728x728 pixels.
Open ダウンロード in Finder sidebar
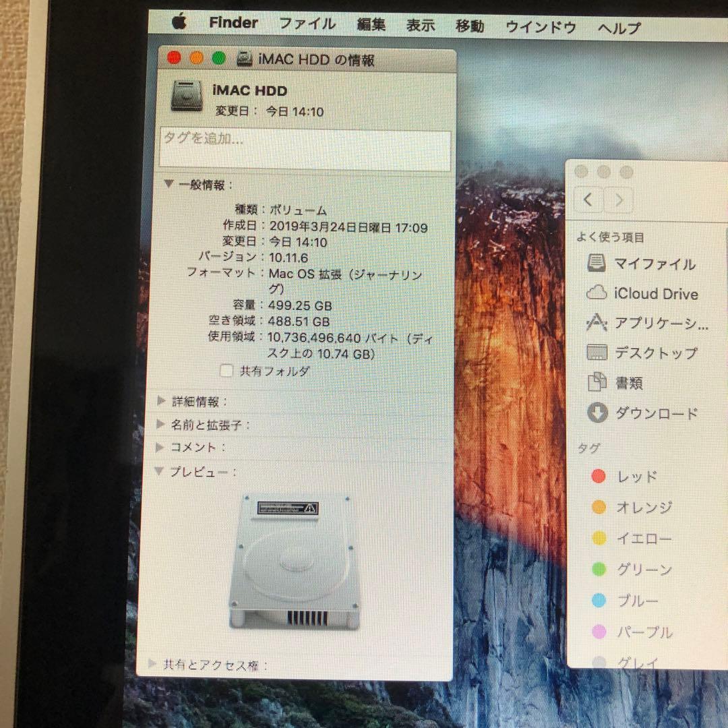pyautogui.click(x=642, y=413)
